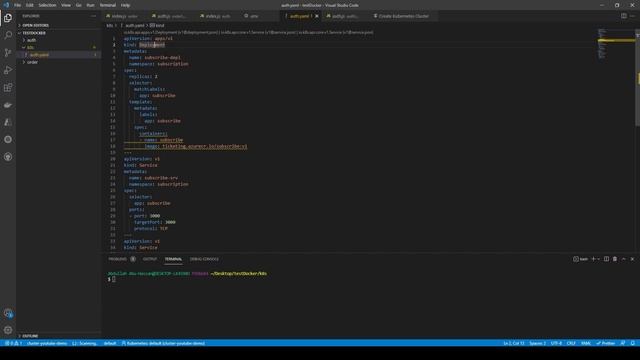
Task: Click the kind breadcrumb item
Action: tap(157, 25)
